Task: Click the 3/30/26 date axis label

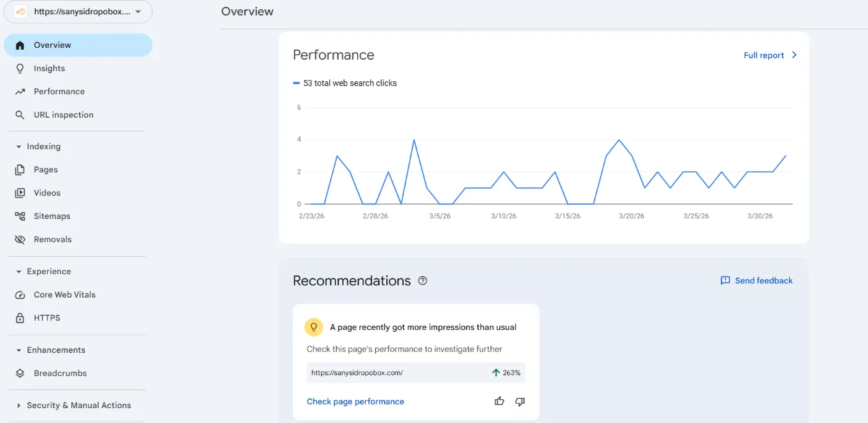Action: [x=760, y=216]
